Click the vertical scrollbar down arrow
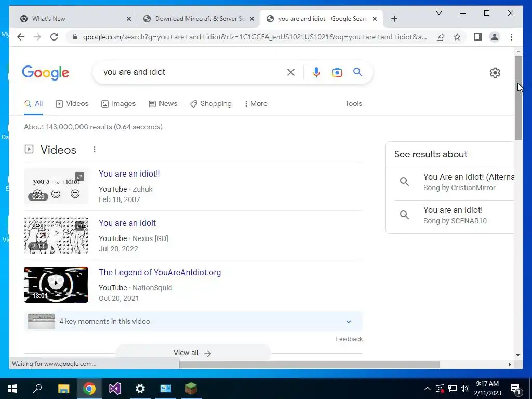Screen dimensions: 532x399 click(518, 355)
